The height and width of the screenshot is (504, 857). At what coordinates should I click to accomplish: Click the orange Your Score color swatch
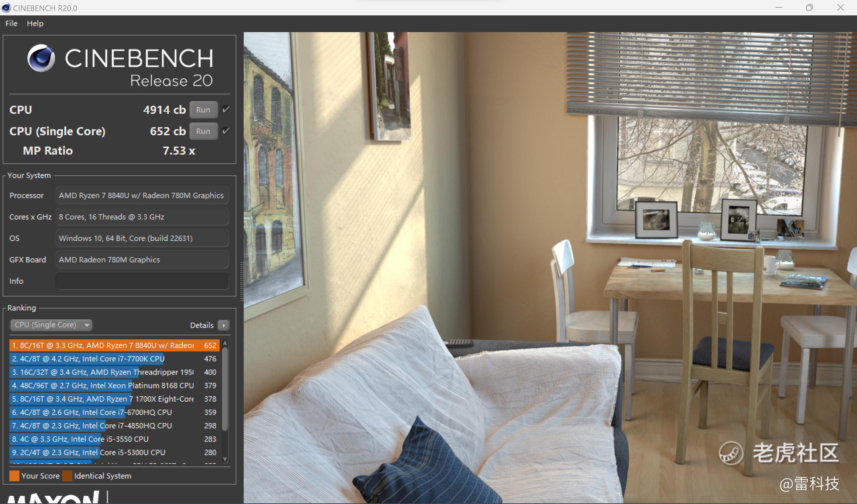(x=14, y=476)
